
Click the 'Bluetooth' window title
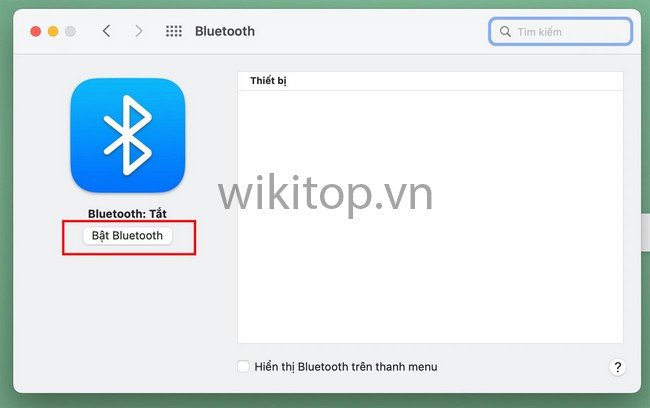225,31
